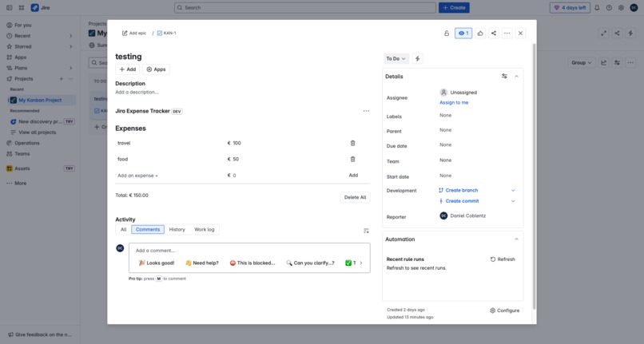This screenshot has width=644, height=344.
Task: Toggle sidebar collapse icon at top left
Action: pos(9,8)
